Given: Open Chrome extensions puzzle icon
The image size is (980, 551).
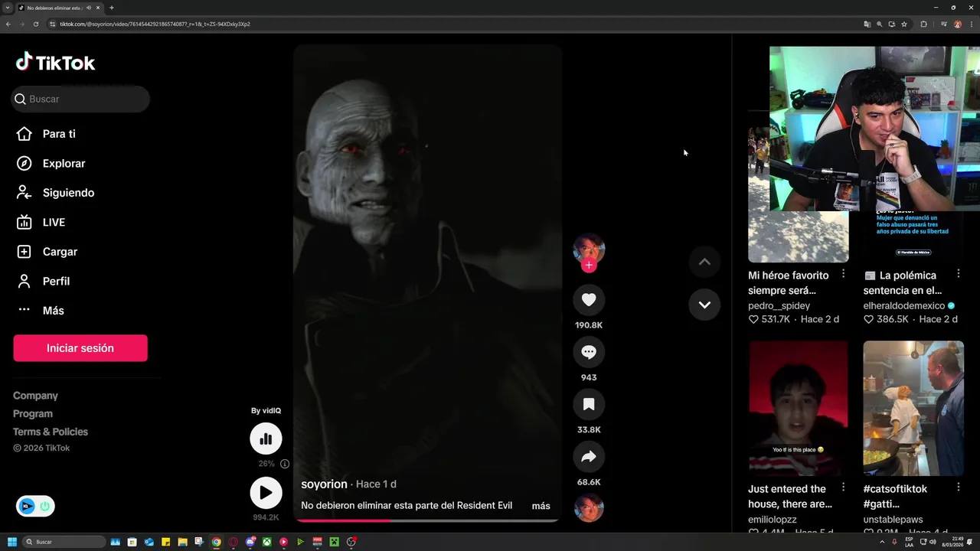Looking at the screenshot, I should (923, 24).
